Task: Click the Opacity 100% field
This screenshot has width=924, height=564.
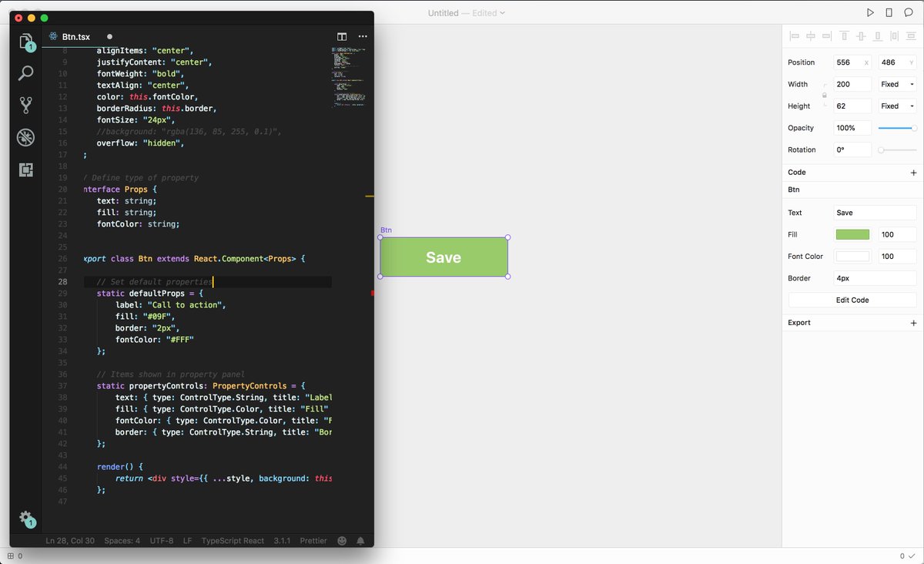Action: [x=852, y=128]
